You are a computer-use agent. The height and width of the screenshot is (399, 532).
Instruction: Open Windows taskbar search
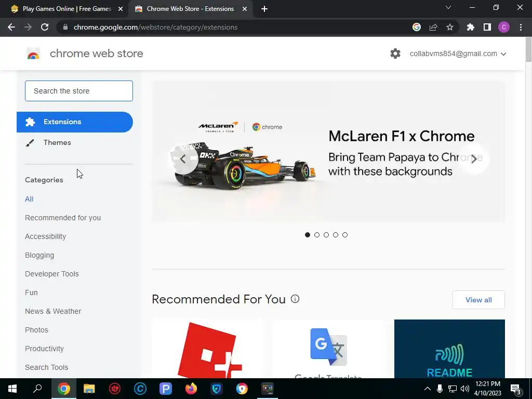click(37, 389)
